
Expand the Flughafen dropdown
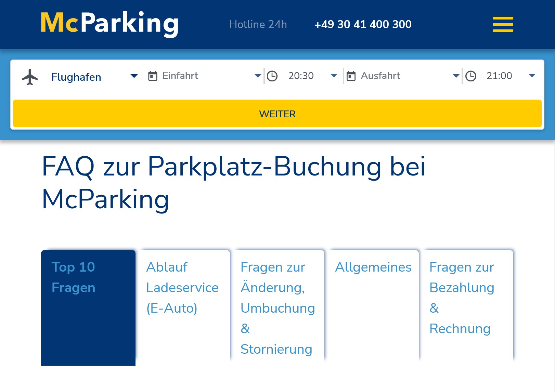coord(134,77)
